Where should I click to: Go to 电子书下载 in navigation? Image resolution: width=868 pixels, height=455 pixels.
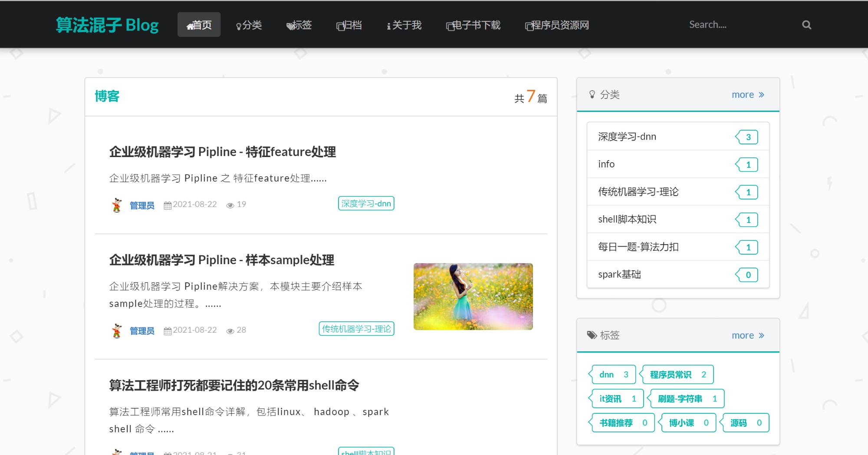tap(473, 25)
